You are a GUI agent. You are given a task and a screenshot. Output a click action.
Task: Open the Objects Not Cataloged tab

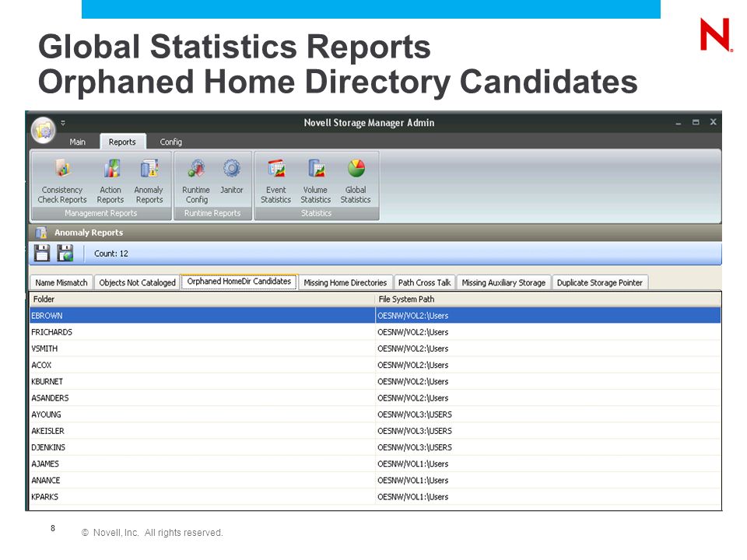pos(137,282)
